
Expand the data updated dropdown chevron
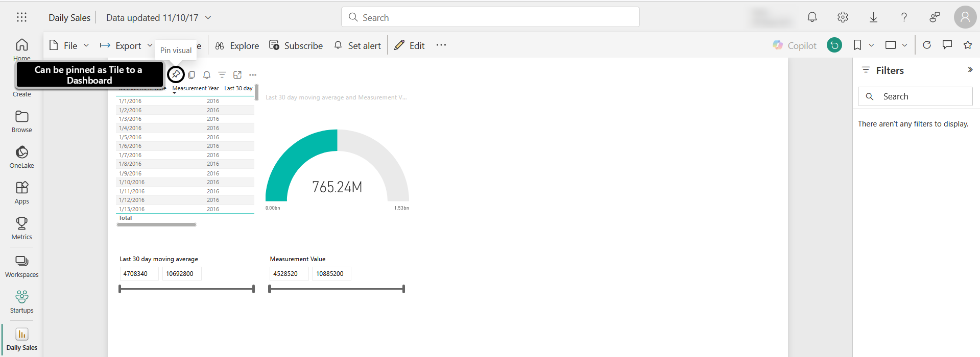pyautogui.click(x=208, y=17)
